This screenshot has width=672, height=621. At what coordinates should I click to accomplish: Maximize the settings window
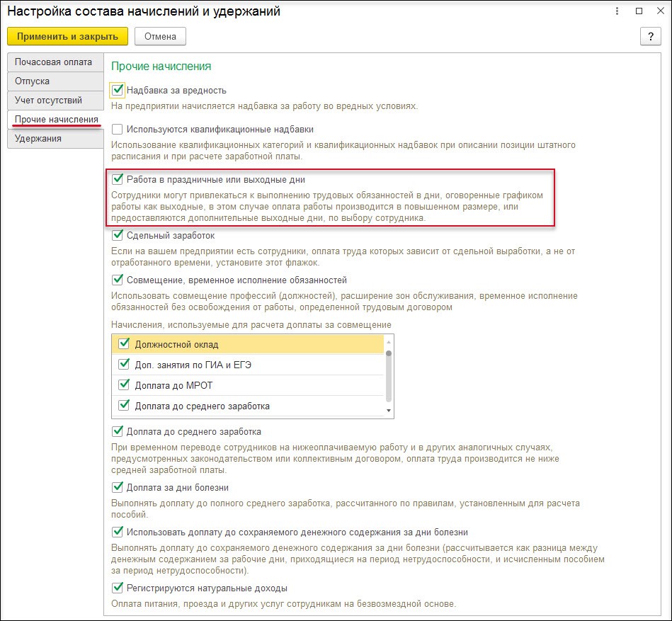639,11
